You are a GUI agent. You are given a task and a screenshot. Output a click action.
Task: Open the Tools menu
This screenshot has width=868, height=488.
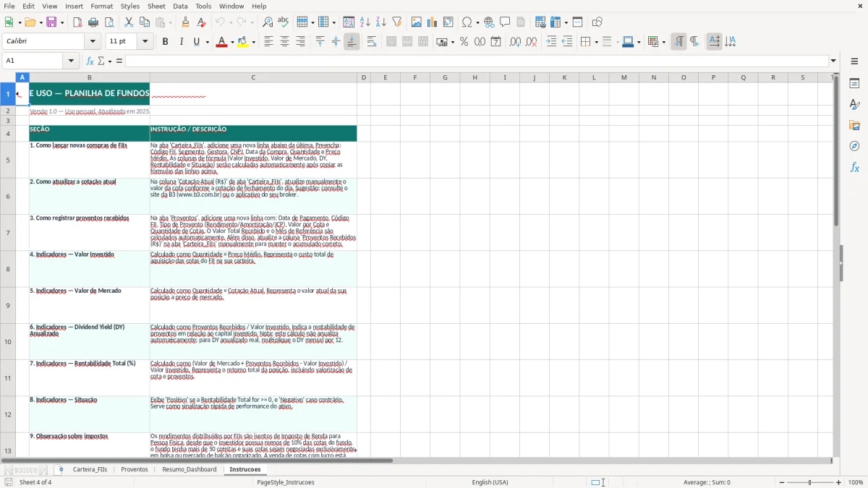pyautogui.click(x=203, y=6)
